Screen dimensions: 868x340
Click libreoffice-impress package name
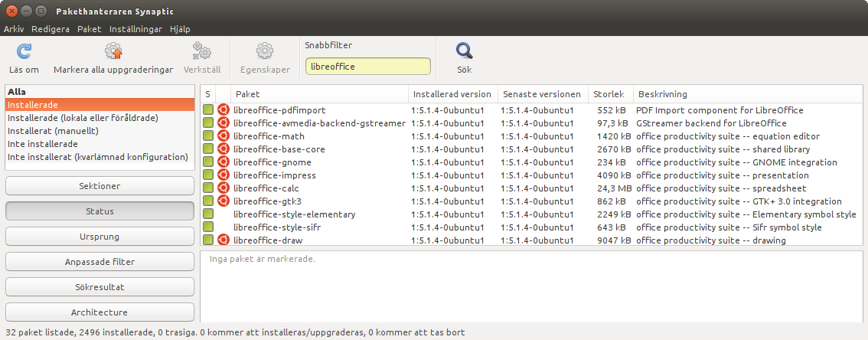275,175
